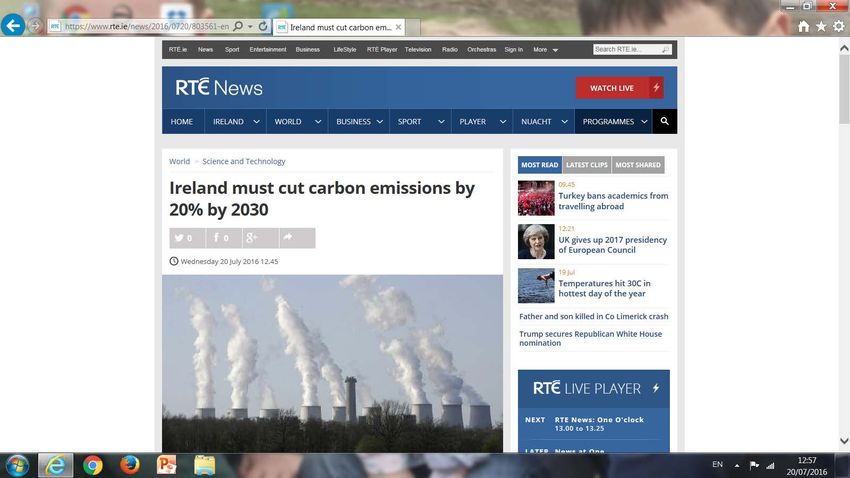Open UK gives up 2017 presidency story
The width and height of the screenshot is (850, 478).
613,245
